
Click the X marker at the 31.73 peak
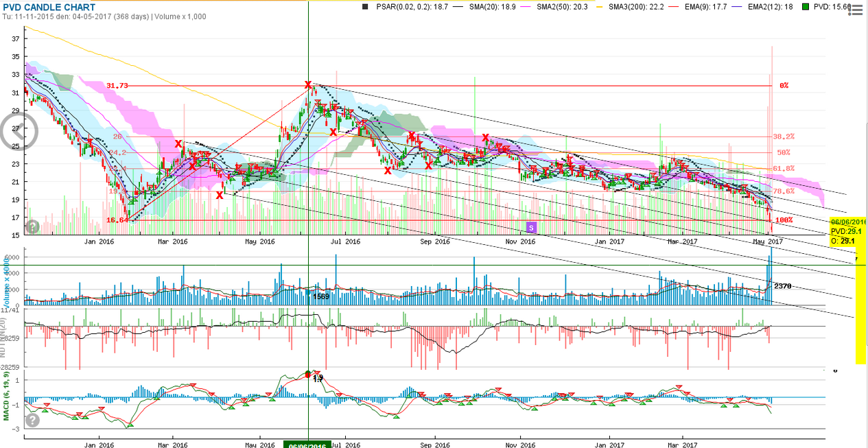click(308, 84)
